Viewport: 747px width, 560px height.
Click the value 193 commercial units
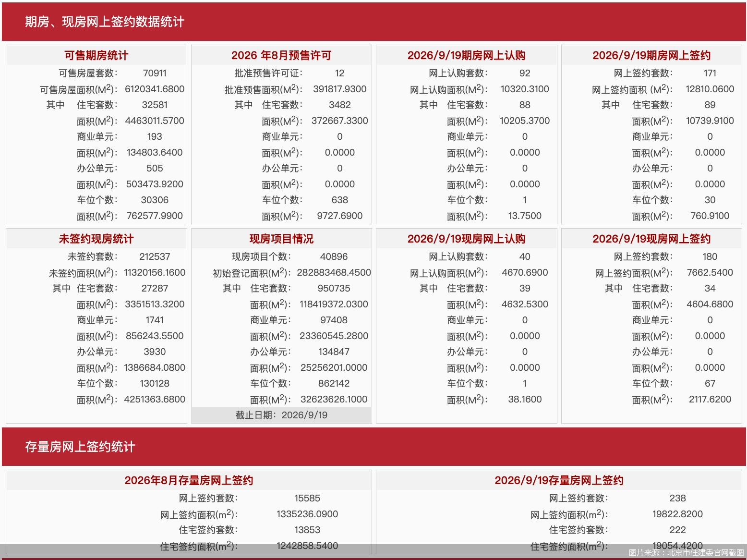coord(155,136)
